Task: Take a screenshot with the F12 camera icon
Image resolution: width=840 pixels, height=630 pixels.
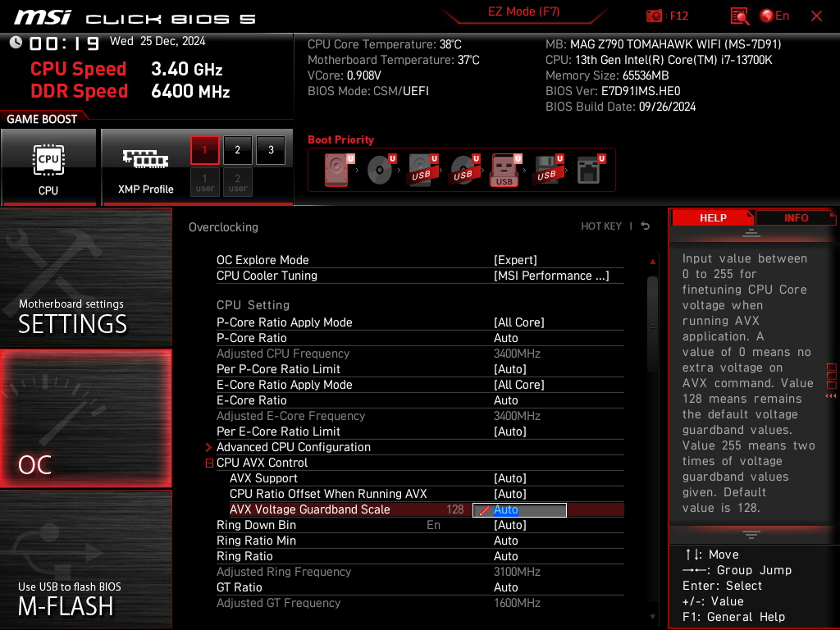Action: [x=654, y=16]
